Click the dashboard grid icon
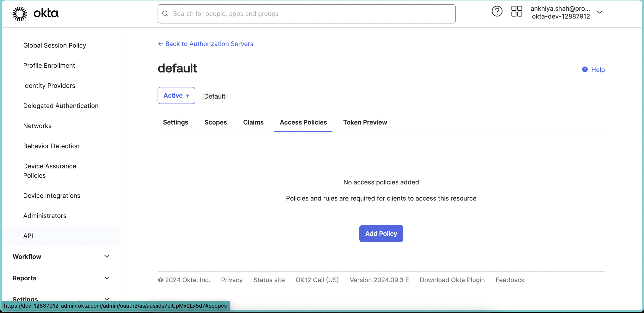The height and width of the screenshot is (313, 644). point(516,11)
